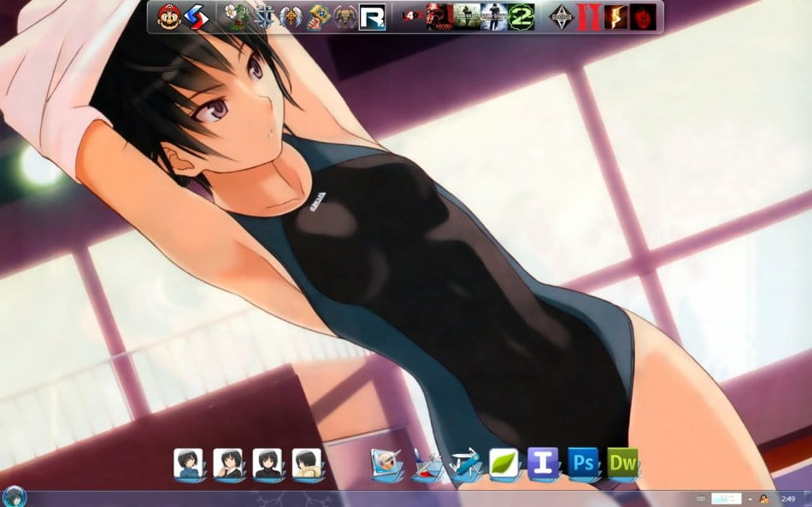Open the white R logo application
The height and width of the screenshot is (507, 812).
(x=372, y=16)
